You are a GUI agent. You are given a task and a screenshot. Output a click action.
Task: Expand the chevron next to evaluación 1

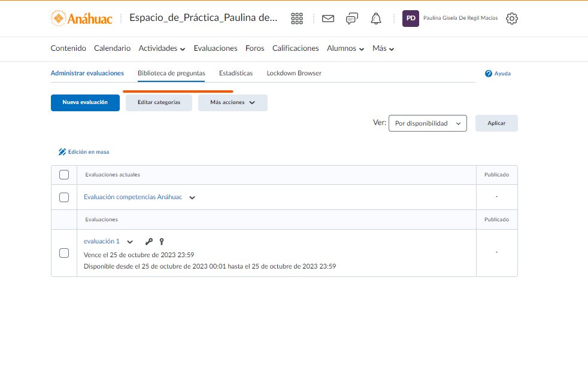coord(130,242)
